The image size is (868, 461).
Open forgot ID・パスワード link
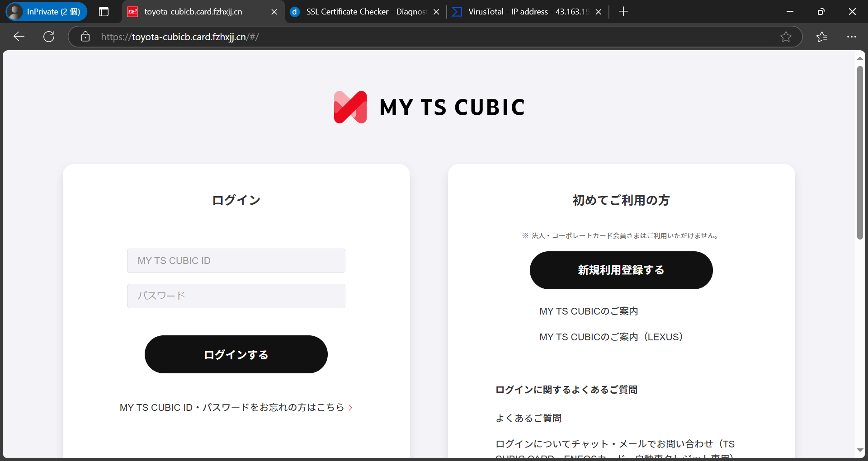236,408
